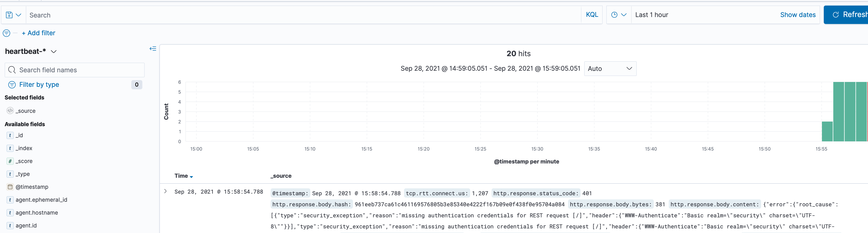Open the saved query menu icon
The height and width of the screenshot is (233, 868).
[14, 15]
